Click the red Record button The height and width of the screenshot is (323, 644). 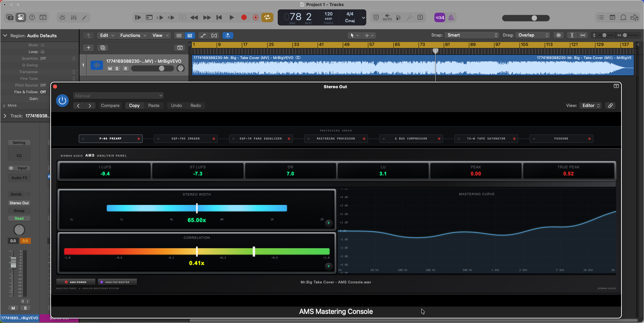pyautogui.click(x=244, y=17)
